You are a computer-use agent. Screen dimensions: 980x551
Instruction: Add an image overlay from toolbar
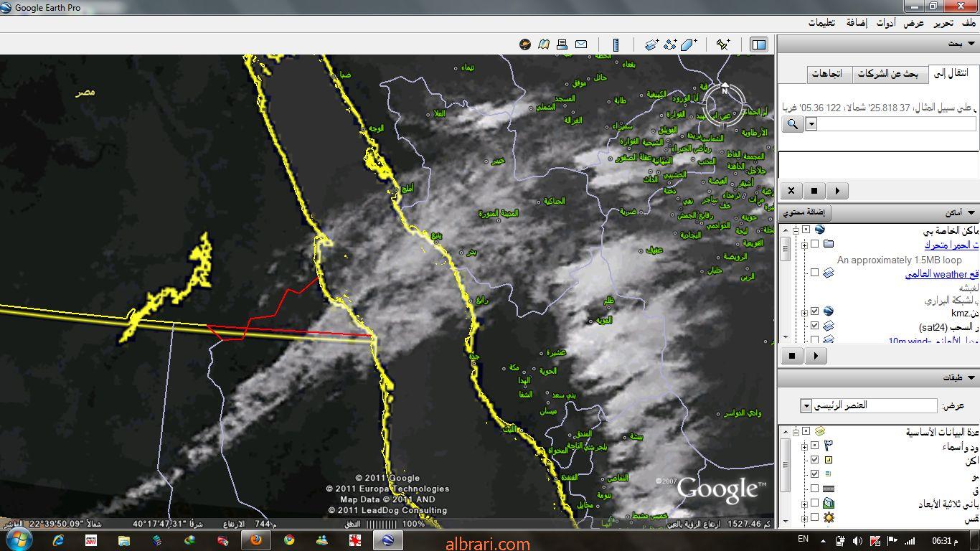651,44
